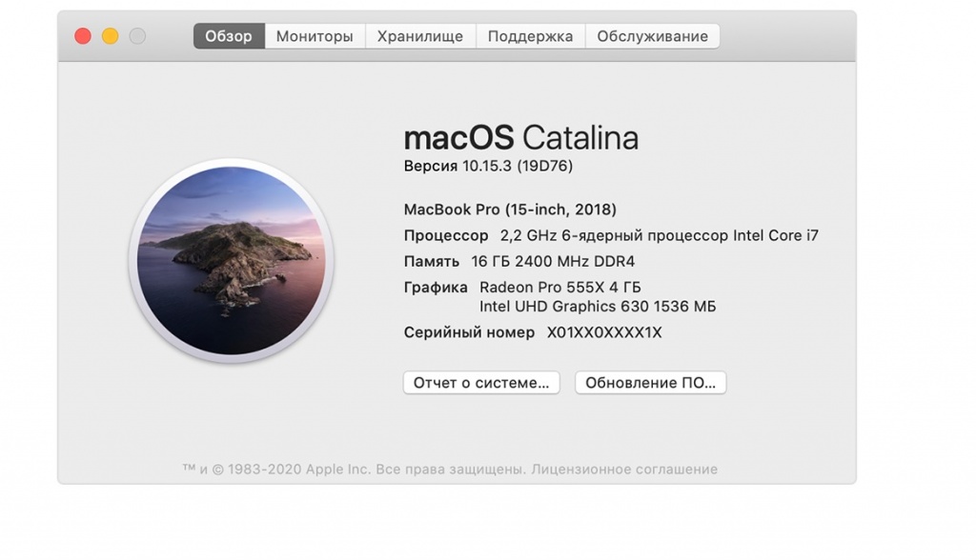Click the MacBook Pro (15-inch, 2018) model text

click(510, 210)
